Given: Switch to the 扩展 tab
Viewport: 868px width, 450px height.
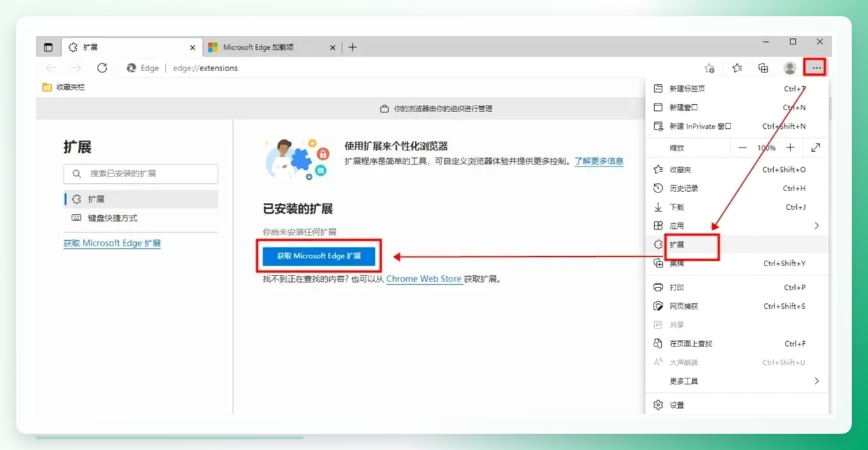Looking at the screenshot, I should tap(131, 47).
